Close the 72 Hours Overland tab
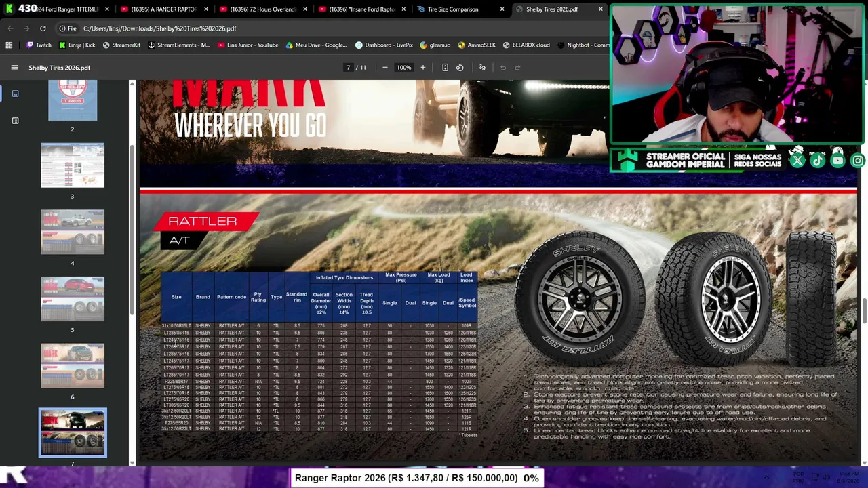The width and height of the screenshot is (868, 488). 304,9
